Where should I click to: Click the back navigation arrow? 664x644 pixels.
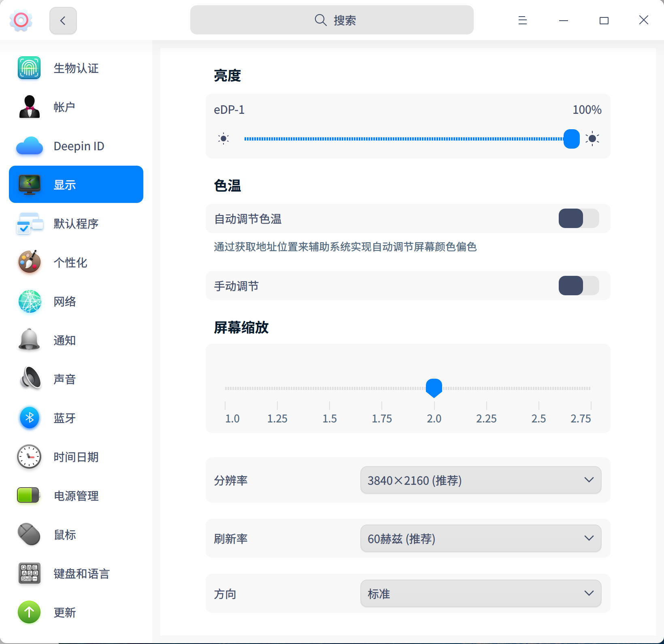(63, 20)
